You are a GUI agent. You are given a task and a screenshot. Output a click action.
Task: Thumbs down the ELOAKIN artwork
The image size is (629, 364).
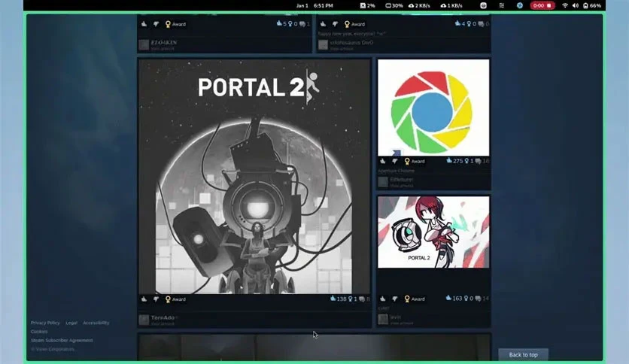[156, 24]
